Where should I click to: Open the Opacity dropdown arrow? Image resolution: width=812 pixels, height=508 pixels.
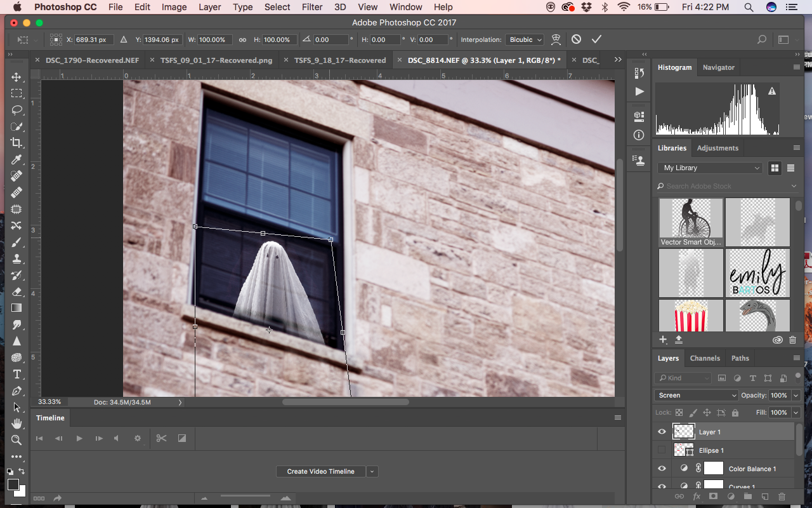click(796, 395)
